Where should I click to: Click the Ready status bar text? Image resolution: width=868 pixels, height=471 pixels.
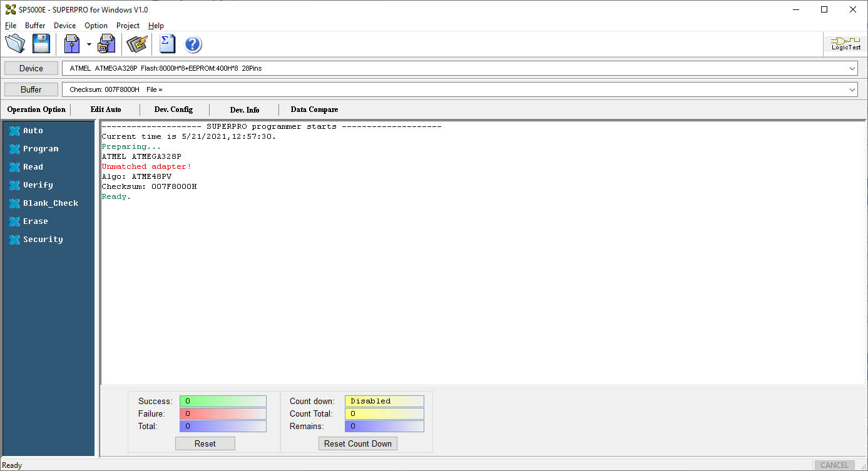[x=12, y=465]
